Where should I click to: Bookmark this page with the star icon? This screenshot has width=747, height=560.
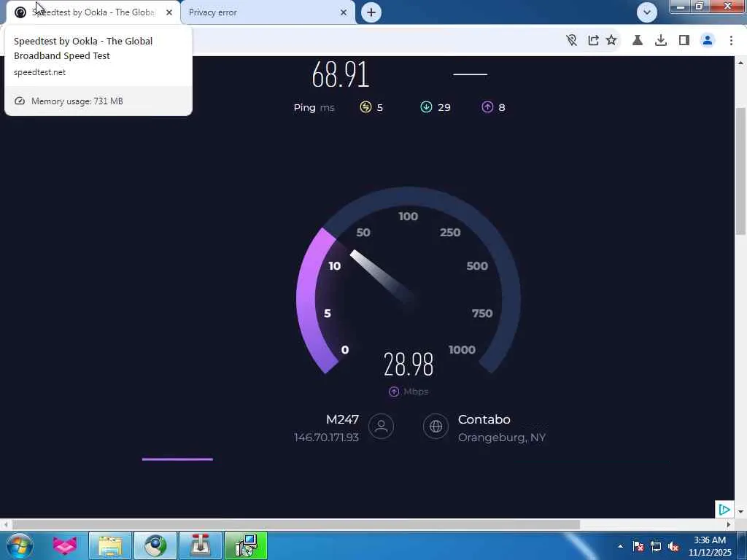pyautogui.click(x=612, y=41)
